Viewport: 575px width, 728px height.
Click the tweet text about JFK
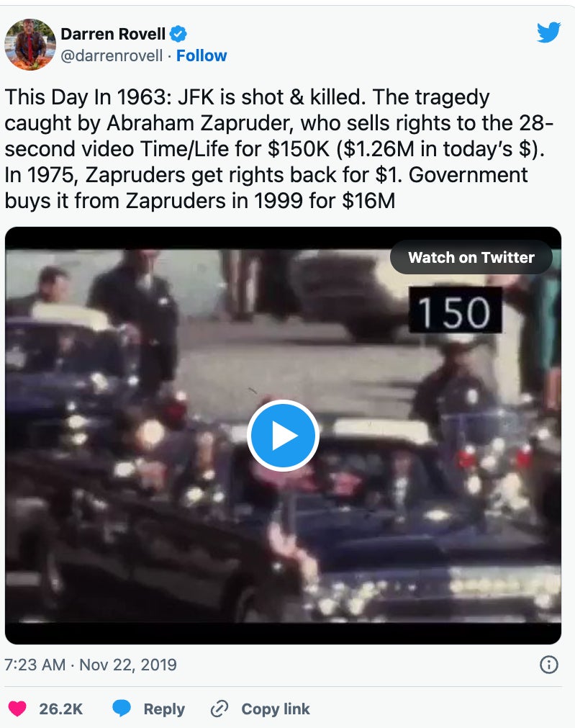pyautogui.click(x=279, y=149)
